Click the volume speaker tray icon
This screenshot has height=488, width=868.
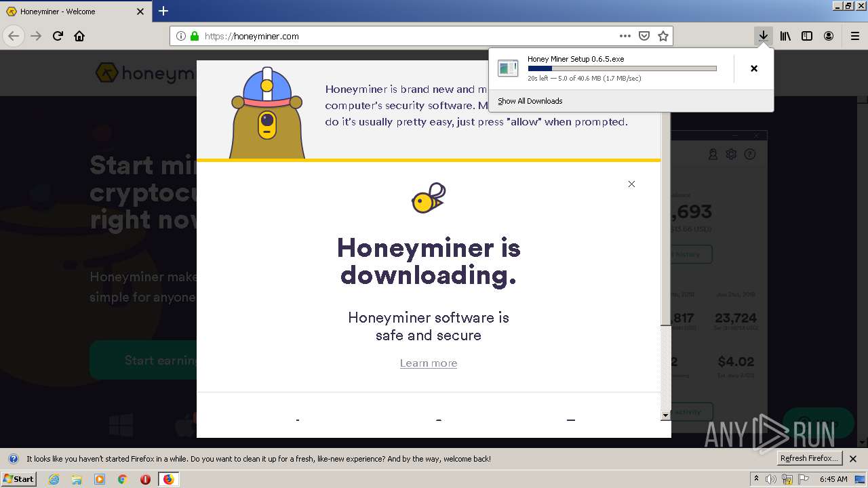click(771, 479)
